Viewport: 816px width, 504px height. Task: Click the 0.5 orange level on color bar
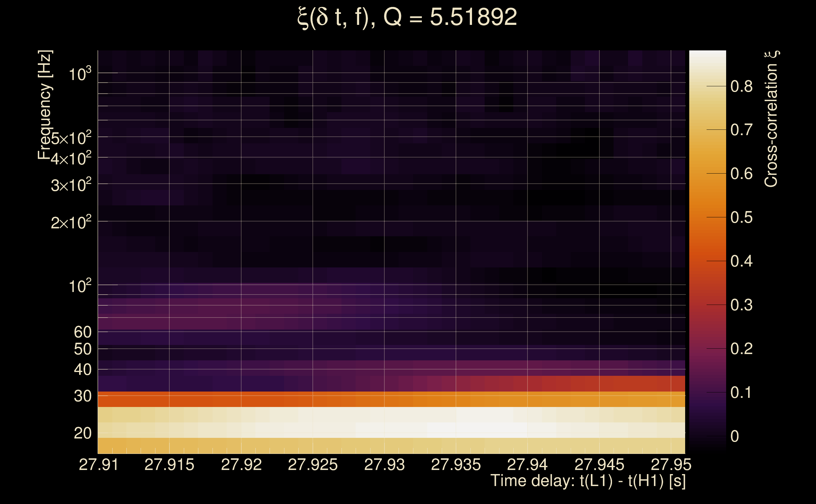(741, 218)
